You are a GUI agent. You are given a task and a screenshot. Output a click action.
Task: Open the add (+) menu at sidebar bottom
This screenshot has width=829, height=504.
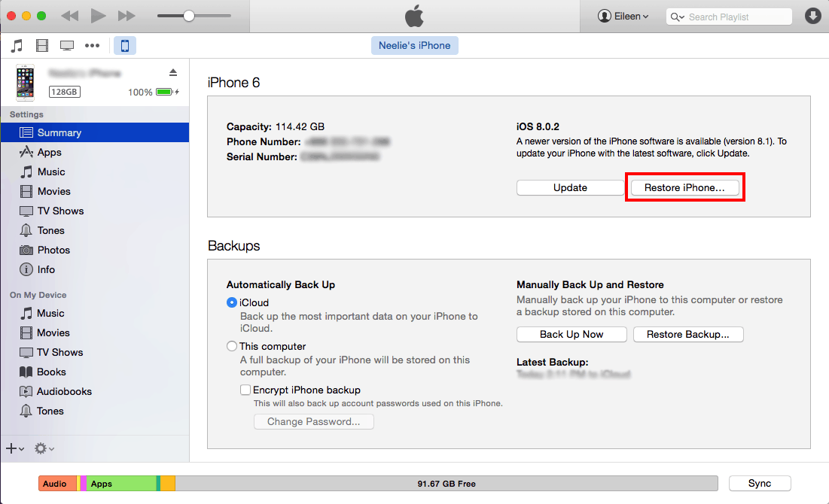(x=15, y=448)
